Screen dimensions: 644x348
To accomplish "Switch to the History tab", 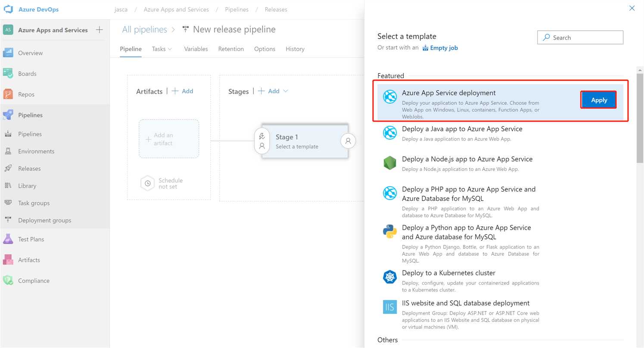I will click(x=295, y=49).
